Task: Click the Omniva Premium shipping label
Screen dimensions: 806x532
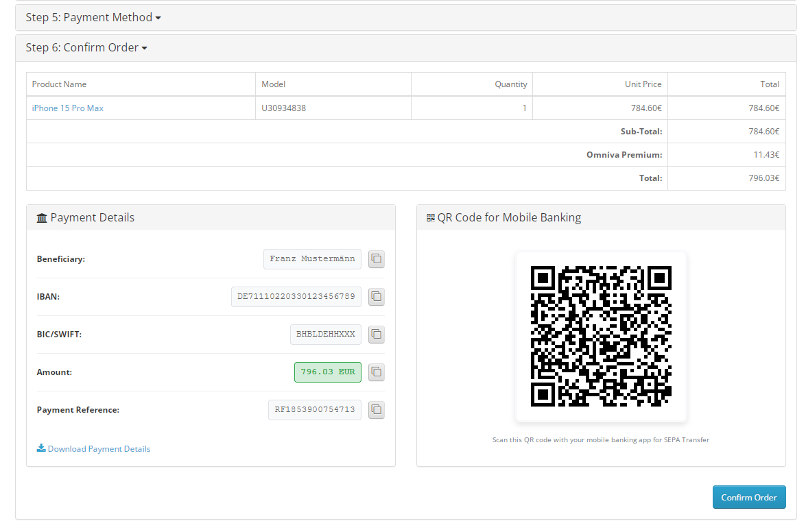Action: click(624, 155)
